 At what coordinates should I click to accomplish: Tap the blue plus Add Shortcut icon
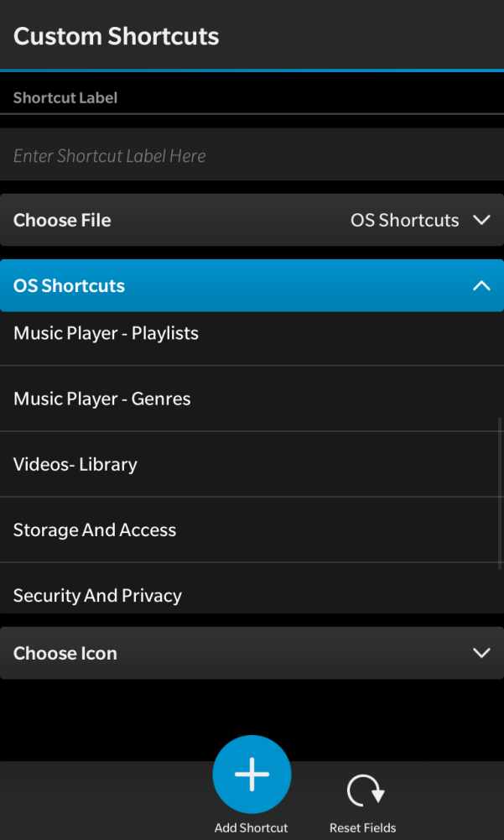click(252, 775)
